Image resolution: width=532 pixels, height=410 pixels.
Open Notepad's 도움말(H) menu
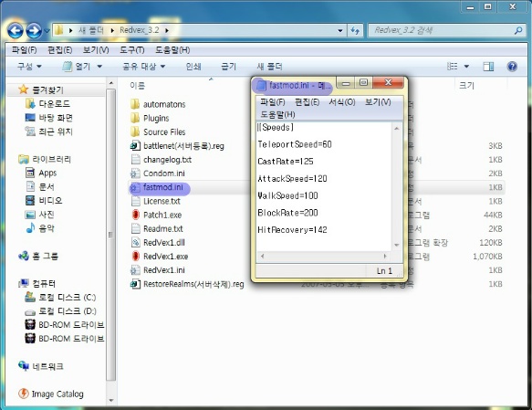click(277, 114)
